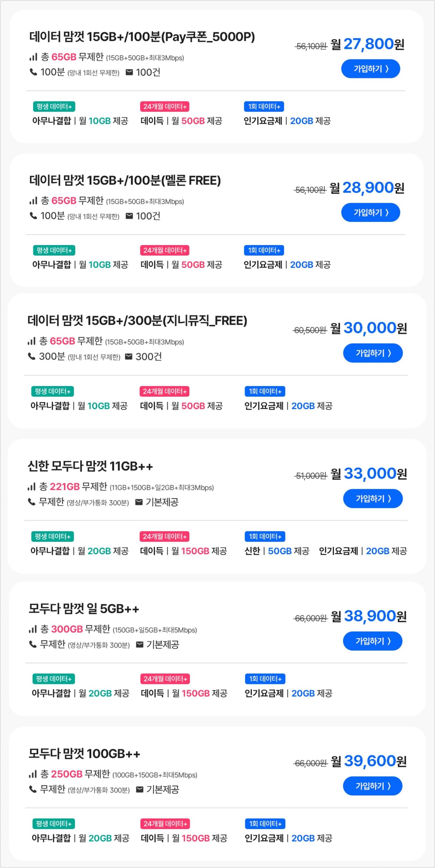The width and height of the screenshot is (435, 868).
Task: Click the phone icon in the 멜론 FREE plan
Action: coord(33,216)
